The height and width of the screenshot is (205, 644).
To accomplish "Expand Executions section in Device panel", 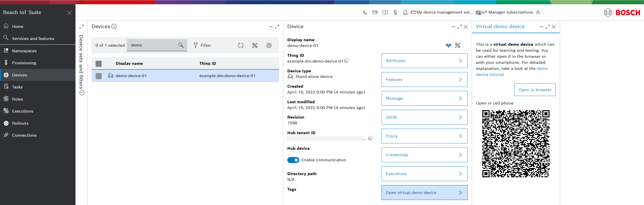I will click(424, 174).
